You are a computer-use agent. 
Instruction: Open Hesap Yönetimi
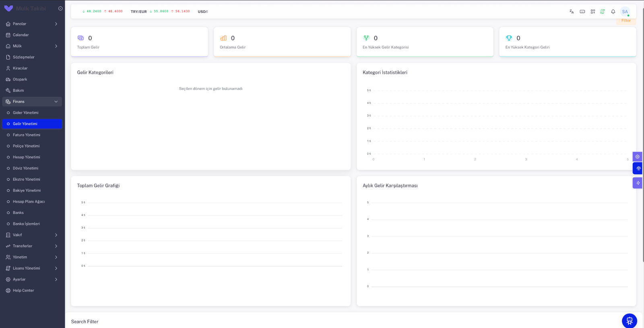(32, 157)
